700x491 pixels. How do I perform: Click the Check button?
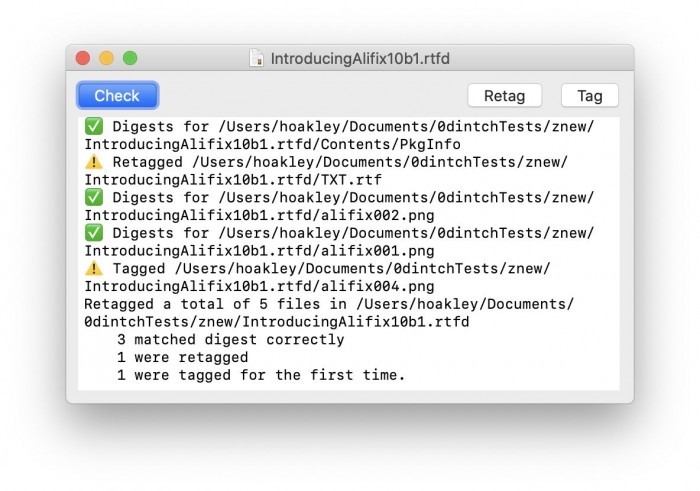(117, 96)
